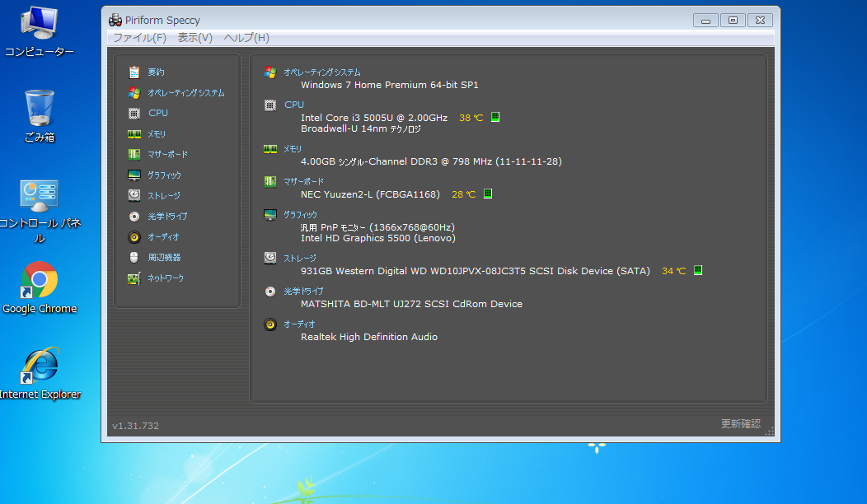Viewport: 867px width, 504px height.
Task: Click the Piriform Speccy title bar icon
Action: click(115, 20)
